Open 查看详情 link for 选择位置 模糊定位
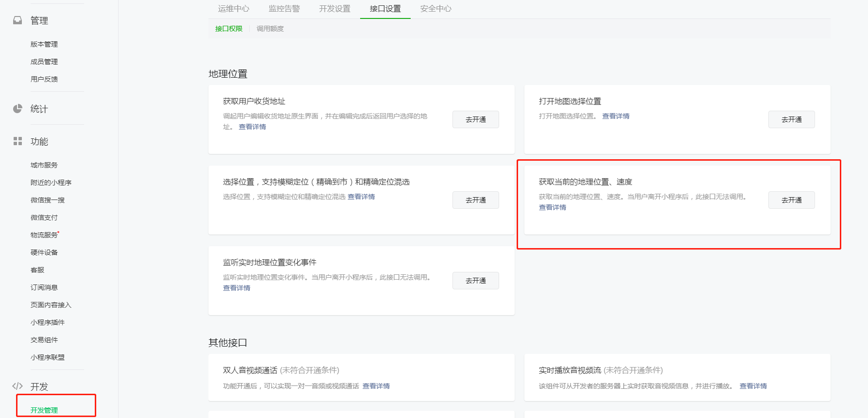Viewport: 868px width, 418px height. pos(361,197)
